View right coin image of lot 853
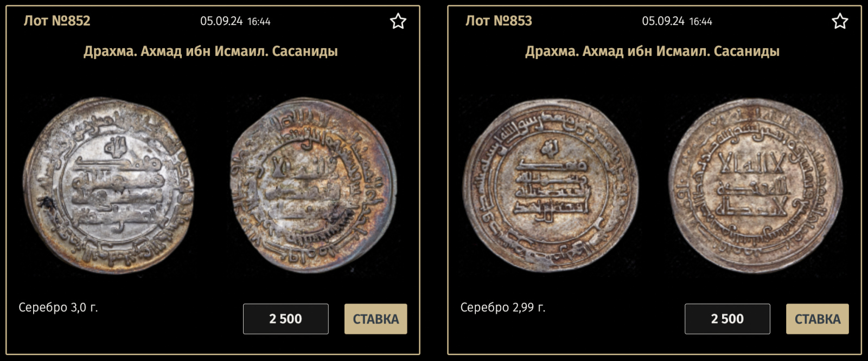The width and height of the screenshot is (868, 361). (755, 185)
